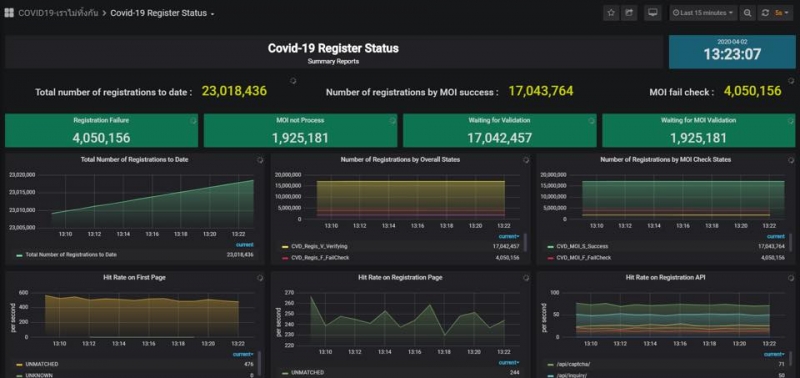Viewport: 800px width, 378px height.
Task: Sort Registration Page legend by current
Action: 509,363
